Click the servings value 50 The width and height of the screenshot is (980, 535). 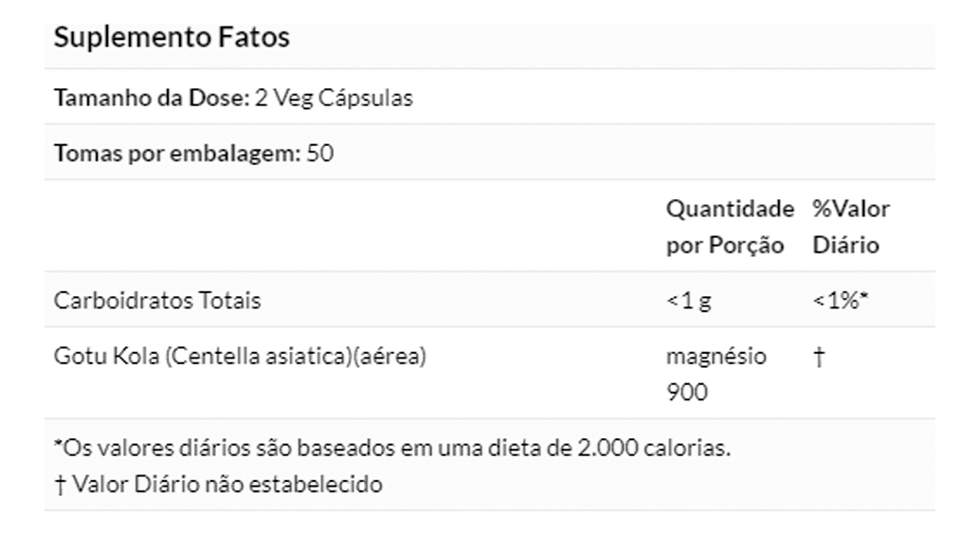click(x=320, y=153)
